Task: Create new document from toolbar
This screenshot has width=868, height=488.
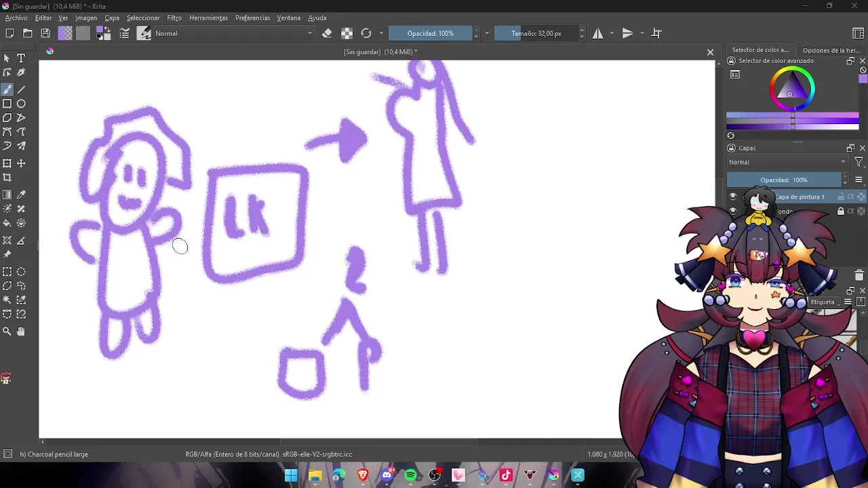Action: tap(9, 33)
